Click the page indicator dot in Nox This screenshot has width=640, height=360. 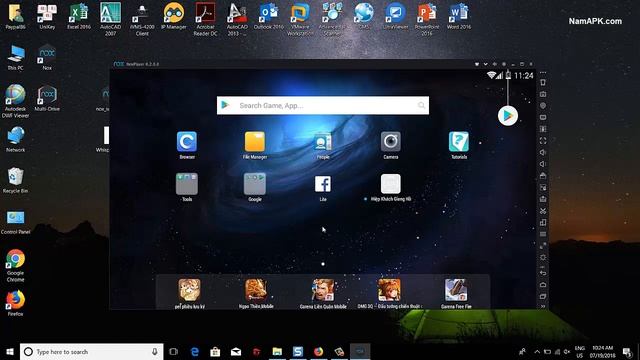pos(323,264)
